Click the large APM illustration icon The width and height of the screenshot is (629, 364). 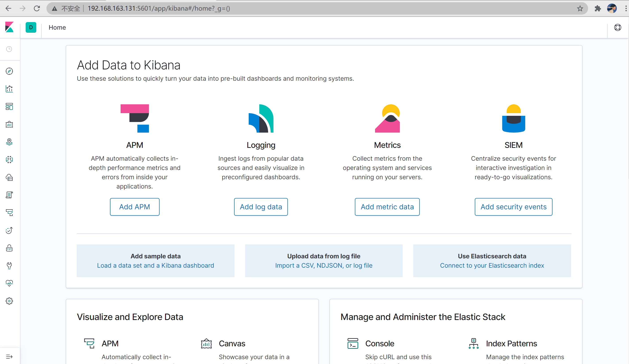(135, 118)
